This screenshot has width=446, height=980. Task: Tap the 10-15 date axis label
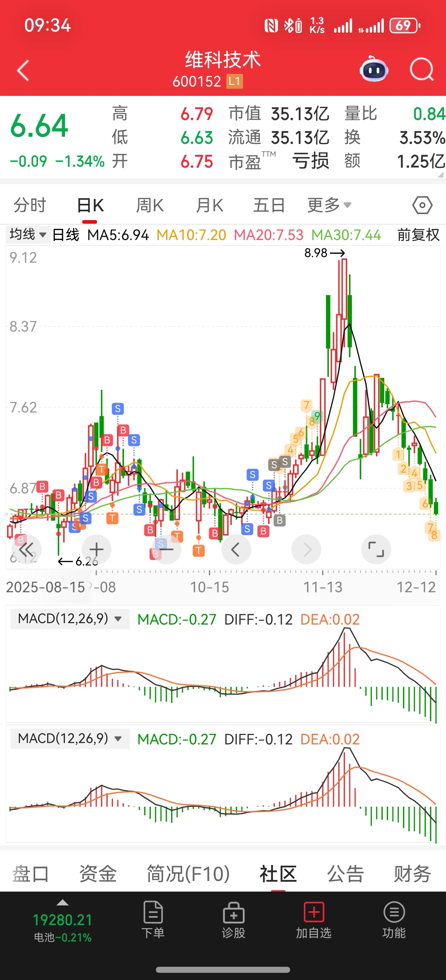[x=209, y=587]
